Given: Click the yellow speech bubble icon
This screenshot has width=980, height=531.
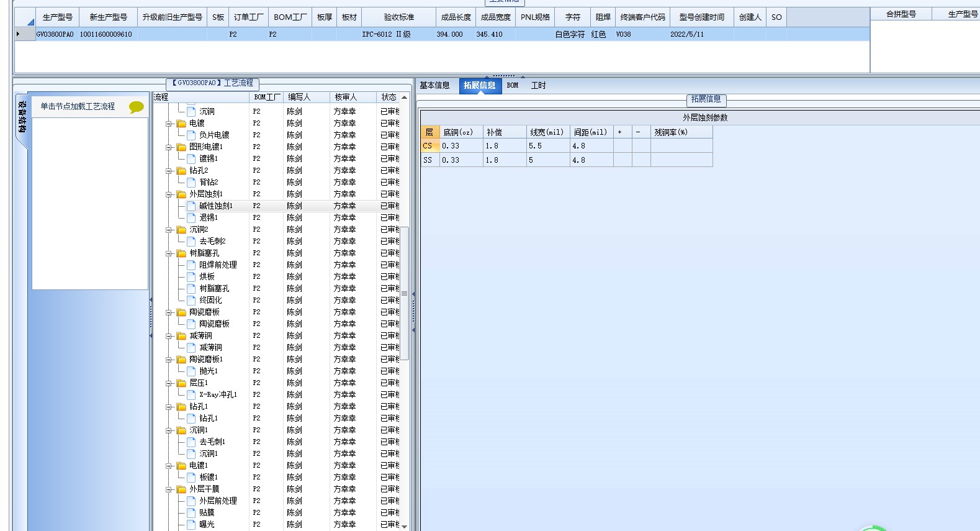Looking at the screenshot, I should click(x=136, y=107).
